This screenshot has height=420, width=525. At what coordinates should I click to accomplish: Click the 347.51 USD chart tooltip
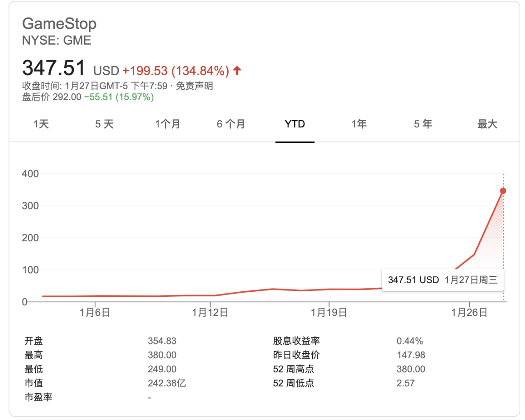pyautogui.click(x=443, y=280)
